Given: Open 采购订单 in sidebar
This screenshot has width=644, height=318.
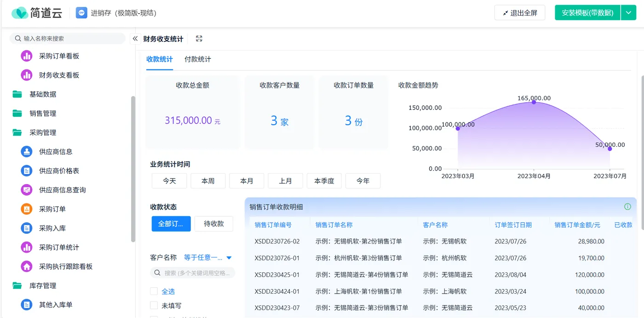Looking at the screenshot, I should pos(52,209).
